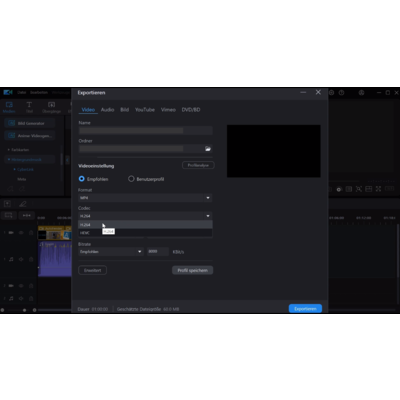400x400 pixels.
Task: Expand the Format MP4 dropdown
Action: click(x=145, y=198)
